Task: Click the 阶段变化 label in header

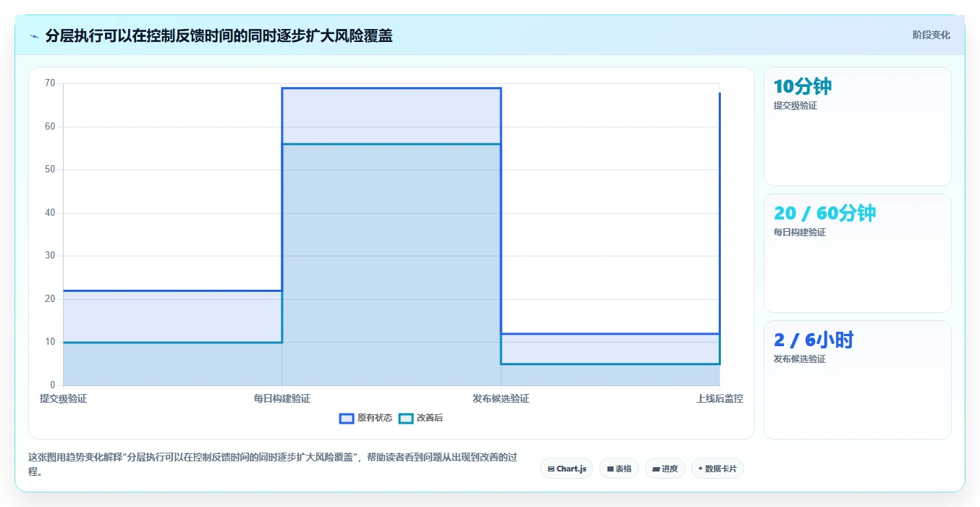Action: [931, 35]
